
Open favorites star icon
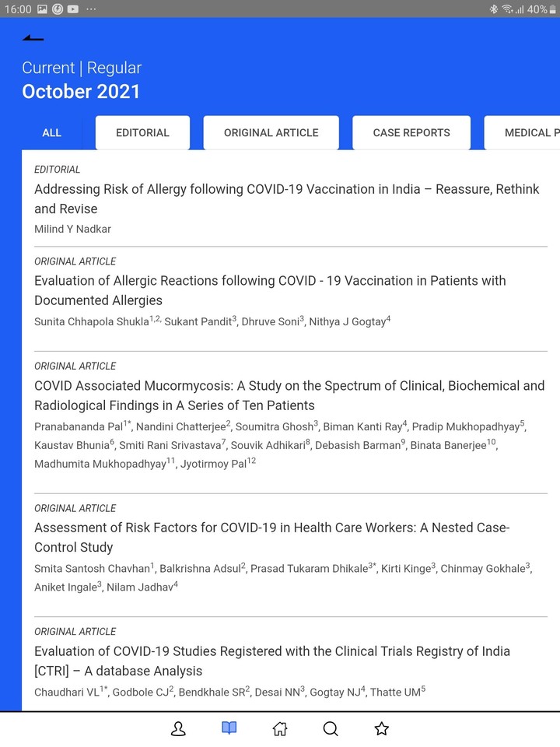(x=381, y=729)
